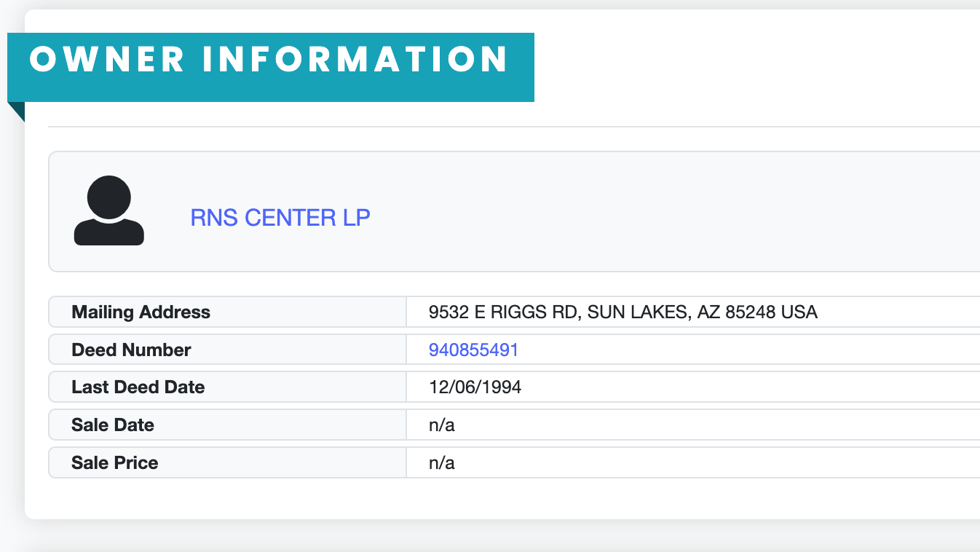The height and width of the screenshot is (552, 980).
Task: Click the n/a value beside Sale Date
Action: pyautogui.click(x=441, y=425)
